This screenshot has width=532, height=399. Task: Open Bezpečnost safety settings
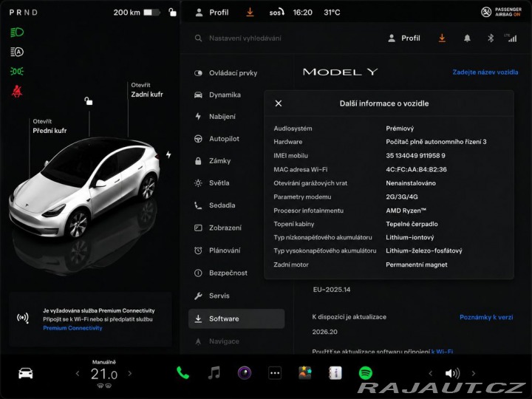[236, 273]
